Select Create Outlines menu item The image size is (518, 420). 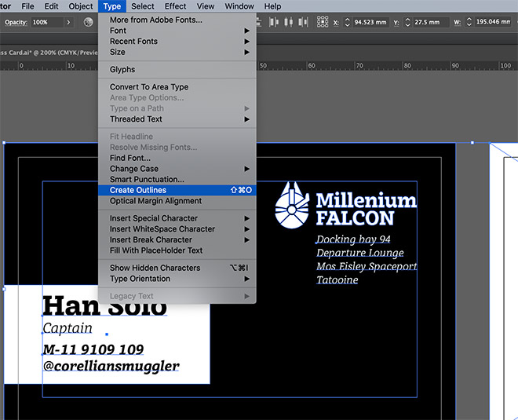[177, 190]
